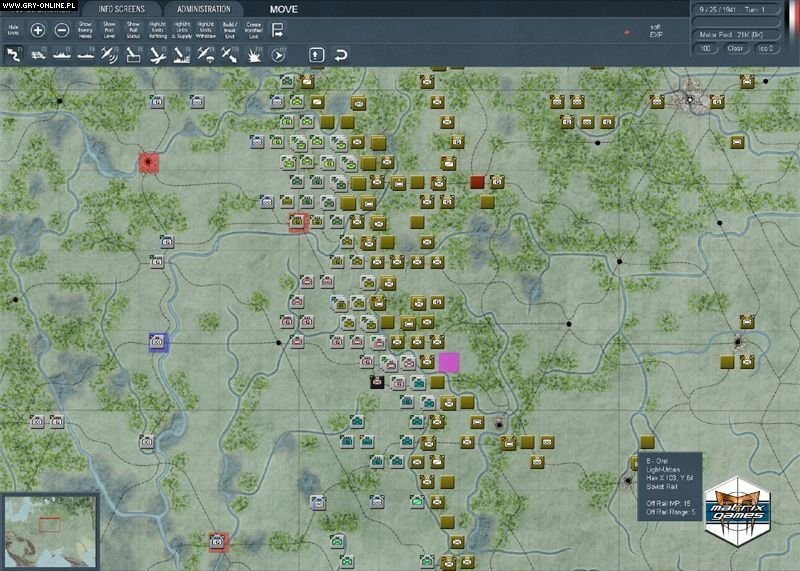Click the minimap in the bottom-left corner
The image size is (800, 571).
49,532
